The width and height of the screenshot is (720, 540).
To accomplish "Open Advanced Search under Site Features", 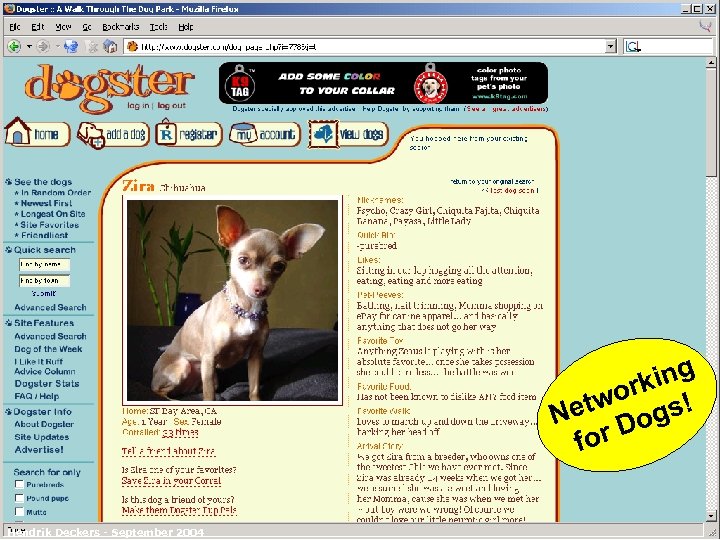I will coord(50,337).
